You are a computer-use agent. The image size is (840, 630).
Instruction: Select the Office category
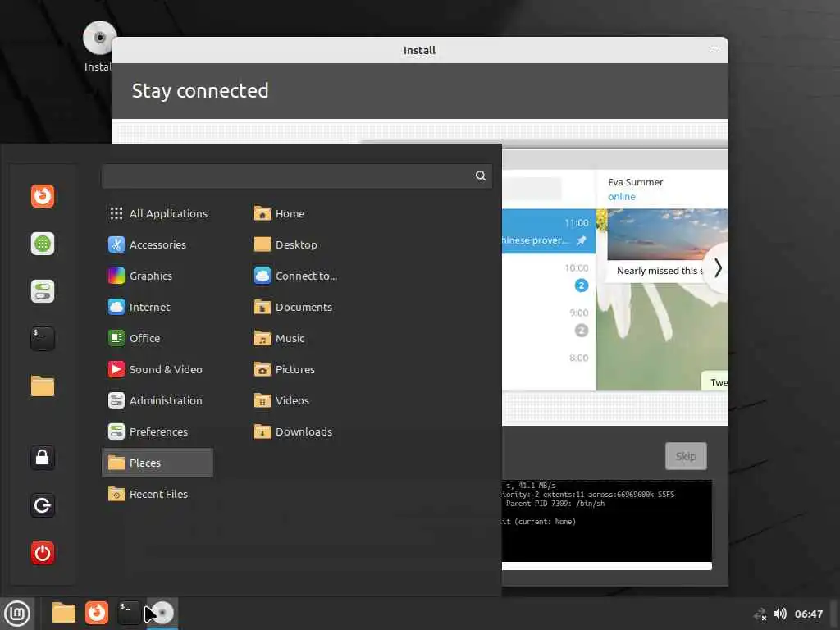tap(157, 338)
